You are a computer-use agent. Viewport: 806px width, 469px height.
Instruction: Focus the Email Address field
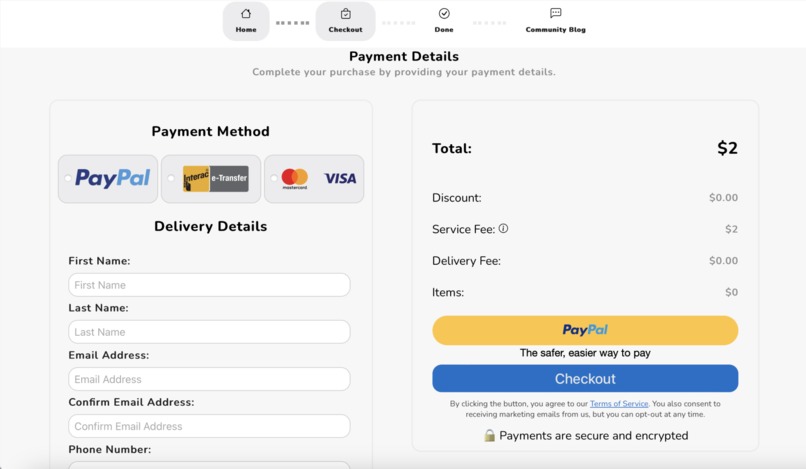coord(209,379)
